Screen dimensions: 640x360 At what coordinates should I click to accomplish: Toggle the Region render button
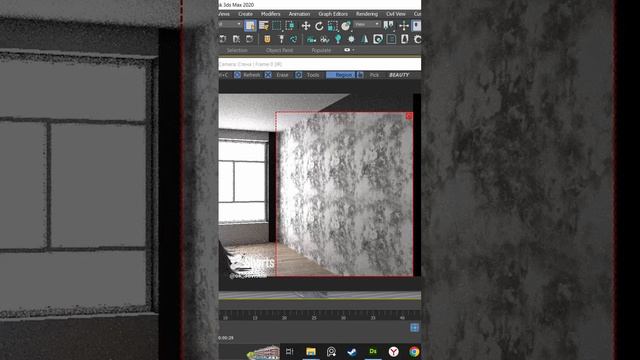pyautogui.click(x=340, y=75)
